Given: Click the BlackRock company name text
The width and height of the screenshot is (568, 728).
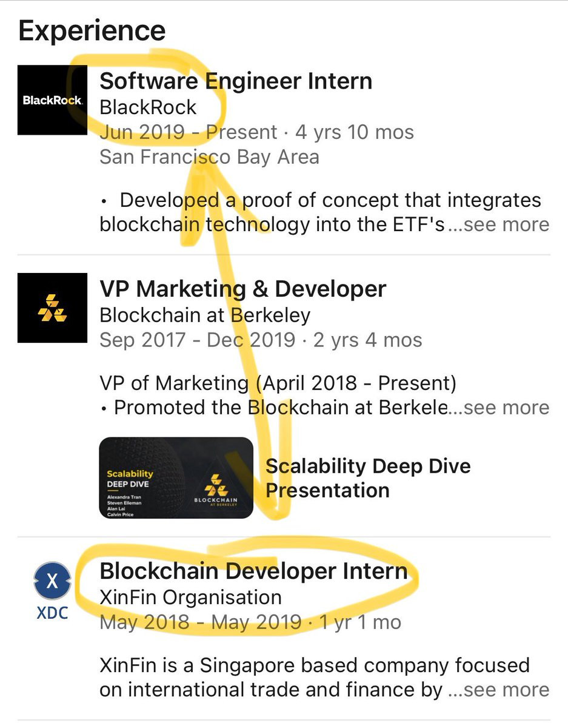Looking at the screenshot, I should click(148, 107).
